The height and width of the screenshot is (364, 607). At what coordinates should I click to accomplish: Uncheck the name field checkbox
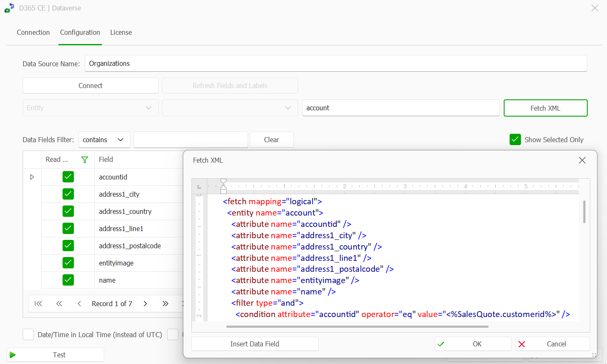68,280
